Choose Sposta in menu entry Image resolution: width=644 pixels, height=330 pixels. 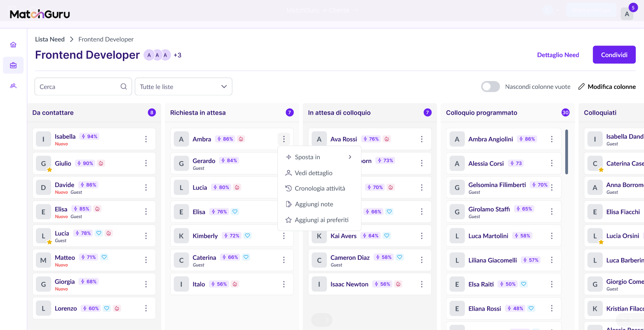coord(319,157)
